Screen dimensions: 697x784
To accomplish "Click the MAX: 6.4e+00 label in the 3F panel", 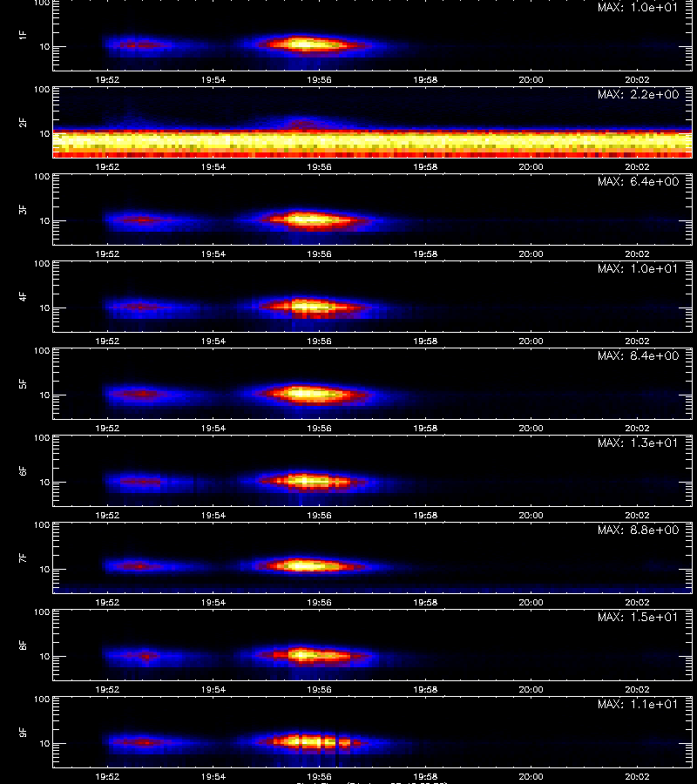I will pyautogui.click(x=638, y=181).
